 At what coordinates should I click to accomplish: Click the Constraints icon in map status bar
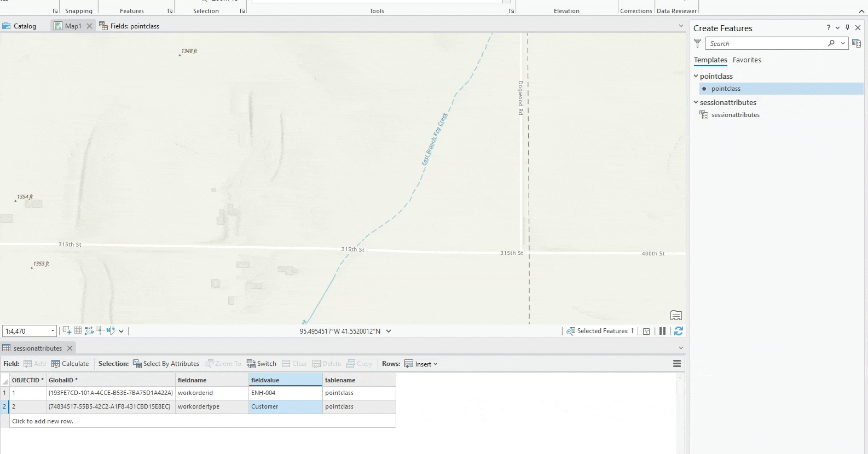pos(67,330)
